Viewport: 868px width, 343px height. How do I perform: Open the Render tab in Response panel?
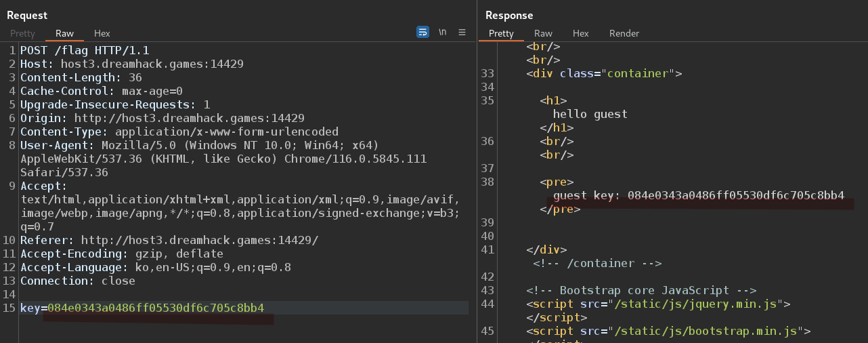(624, 33)
